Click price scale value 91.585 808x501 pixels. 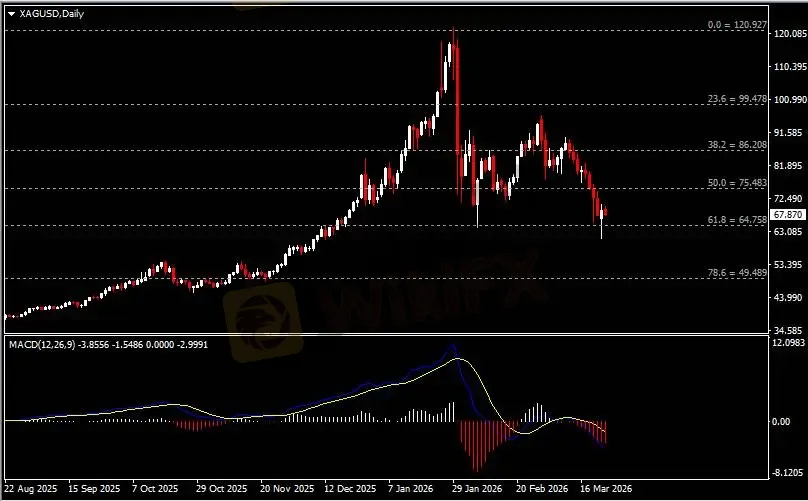pyautogui.click(x=788, y=132)
